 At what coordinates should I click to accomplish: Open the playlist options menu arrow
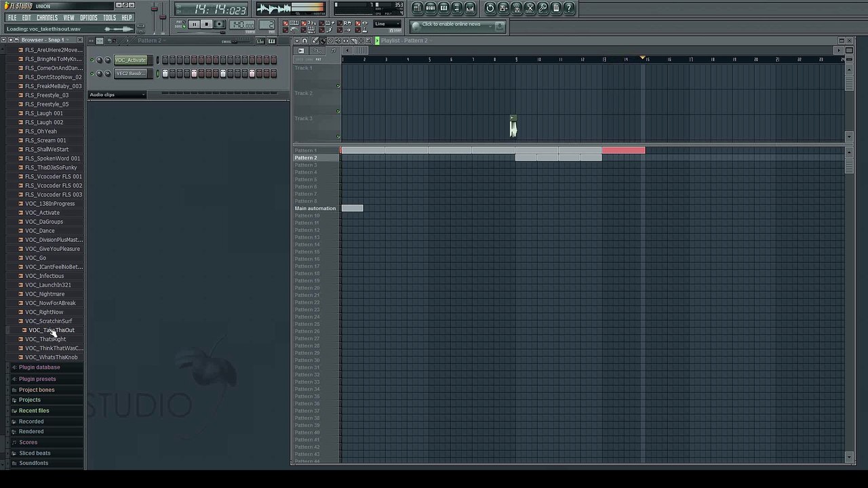[297, 41]
